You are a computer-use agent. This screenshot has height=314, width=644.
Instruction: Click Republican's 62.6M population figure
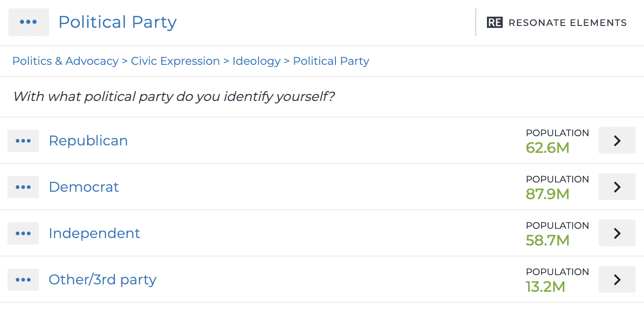click(547, 148)
